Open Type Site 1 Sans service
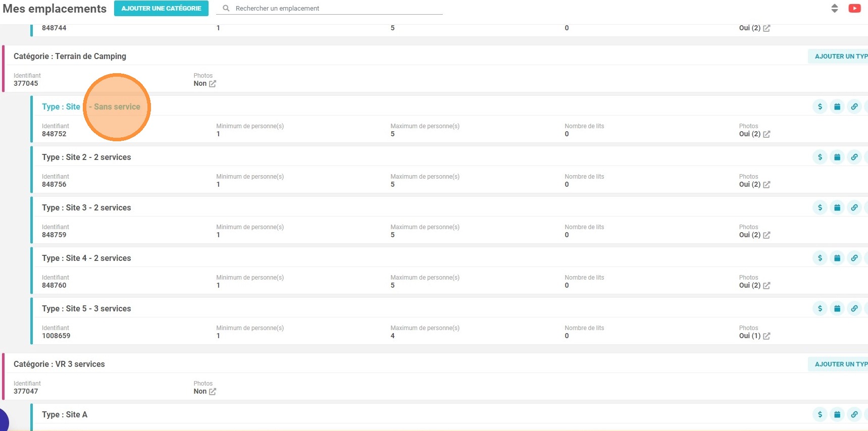Screen dimensions: 868x431 click(x=91, y=106)
